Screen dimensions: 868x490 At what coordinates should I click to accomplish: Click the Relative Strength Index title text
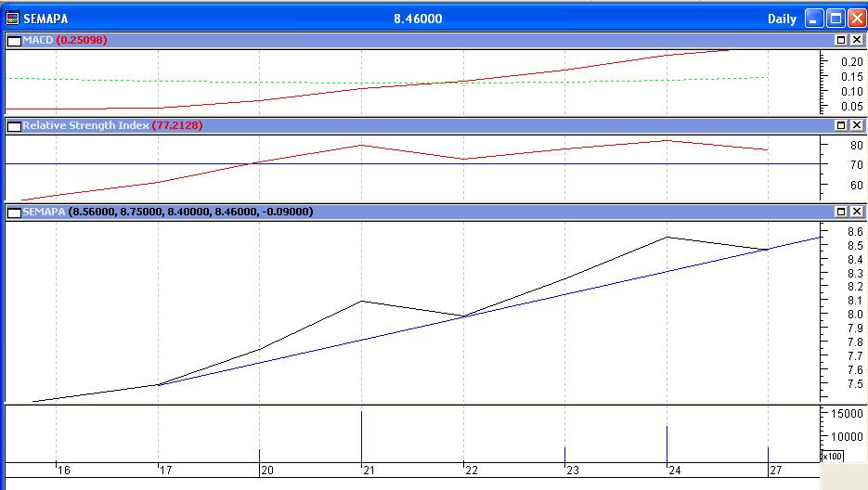pos(85,125)
